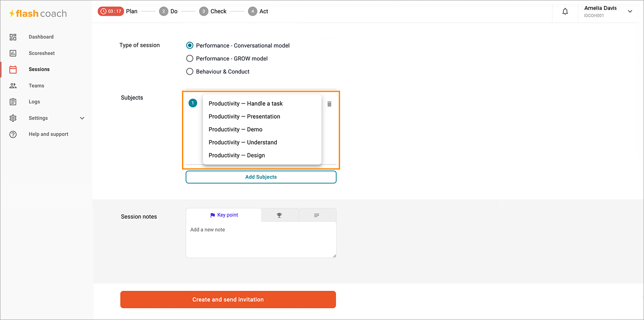
Task: Open Help and support page
Action: 49,134
